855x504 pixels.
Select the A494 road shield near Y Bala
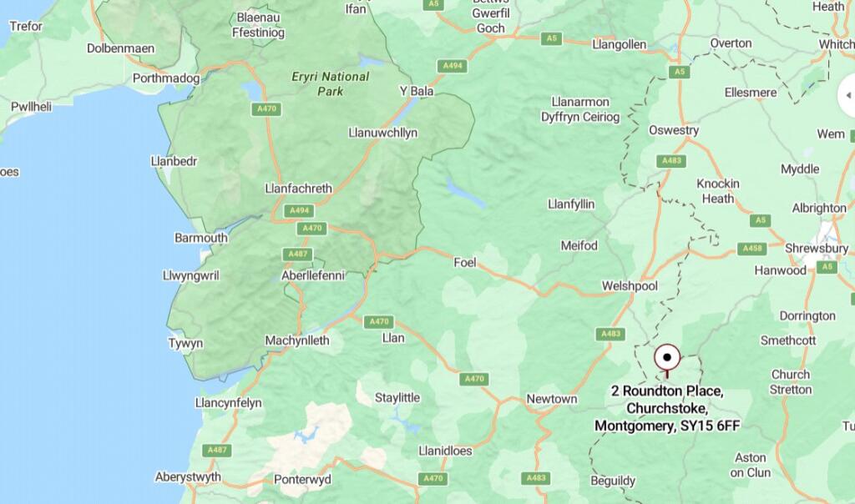click(453, 66)
